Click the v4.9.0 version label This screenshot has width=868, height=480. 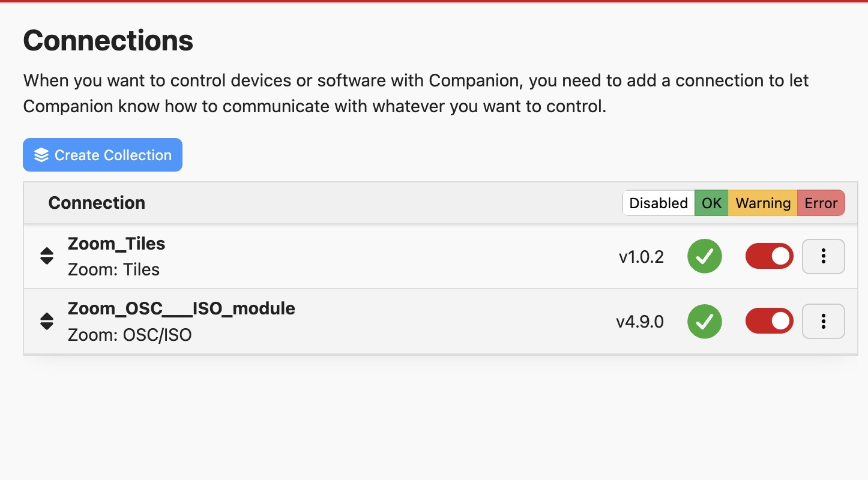click(x=640, y=322)
